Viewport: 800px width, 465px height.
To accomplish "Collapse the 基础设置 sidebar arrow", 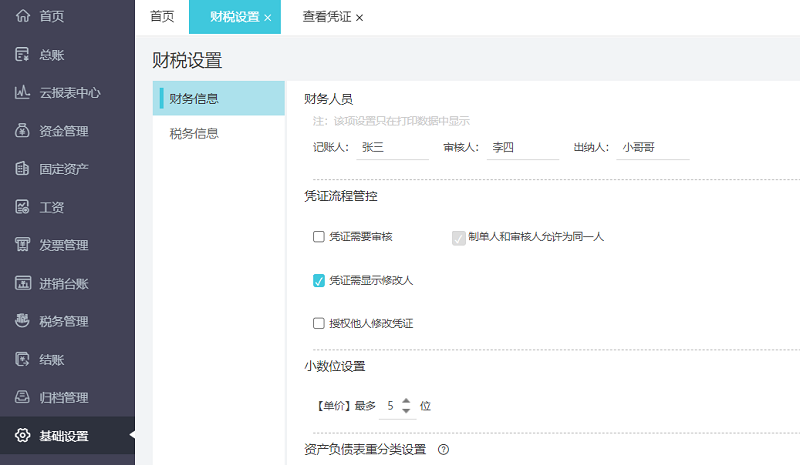I will coord(131,436).
